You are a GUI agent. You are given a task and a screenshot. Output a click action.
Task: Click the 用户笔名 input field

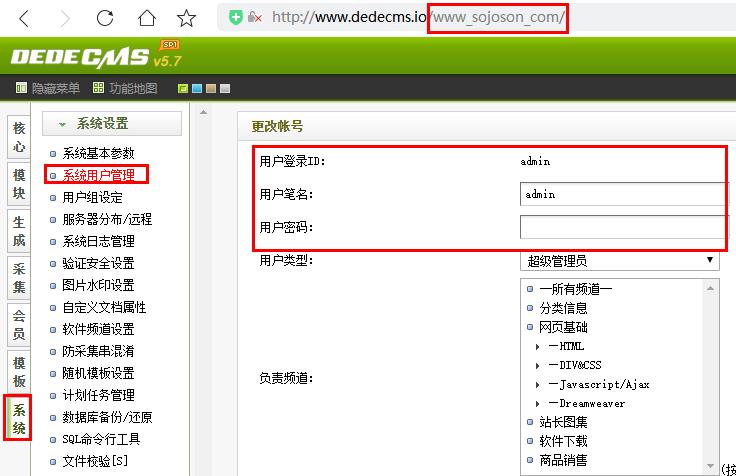click(x=624, y=194)
